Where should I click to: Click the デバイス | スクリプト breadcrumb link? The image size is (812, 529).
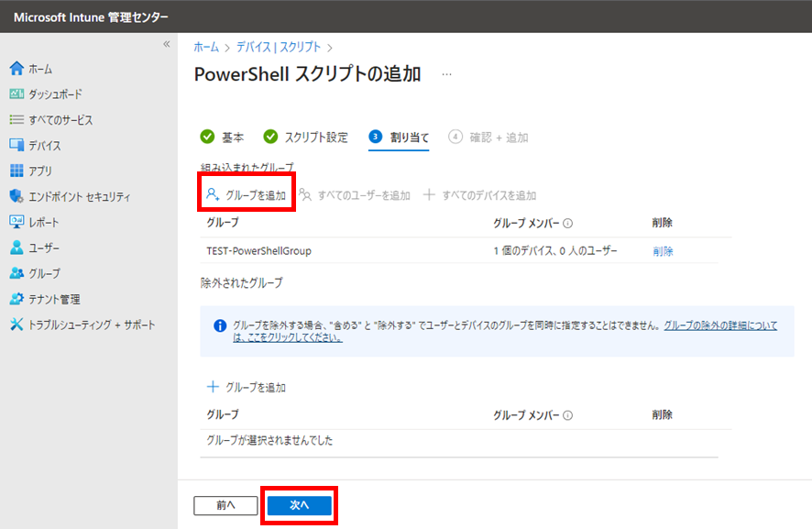pos(279,47)
